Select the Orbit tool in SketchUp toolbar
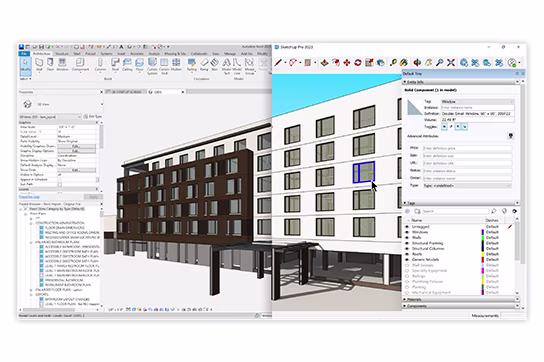This screenshot has height=362, width=544. pyautogui.click(x=417, y=62)
